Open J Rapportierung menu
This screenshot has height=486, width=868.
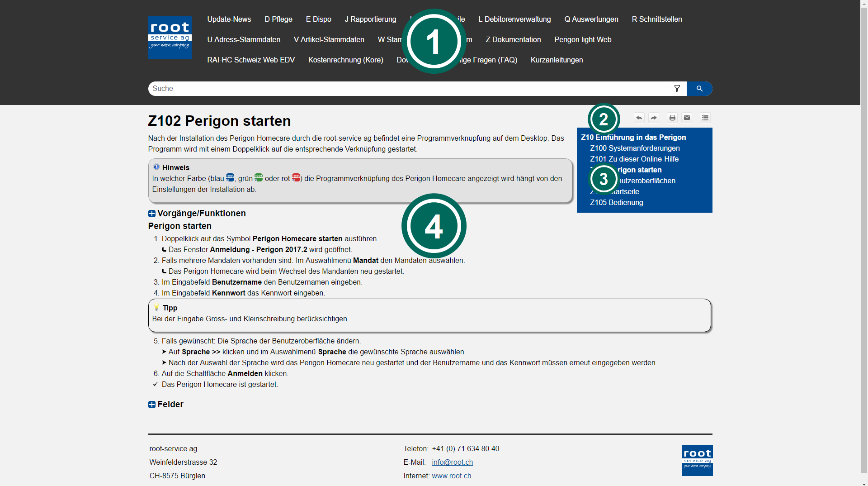pyautogui.click(x=371, y=19)
